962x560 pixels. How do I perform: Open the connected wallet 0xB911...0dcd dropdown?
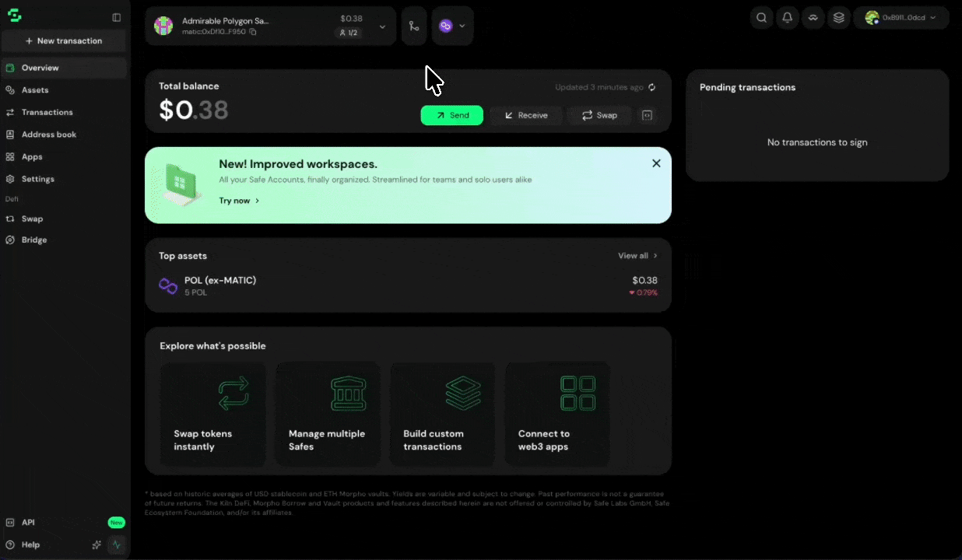point(901,18)
